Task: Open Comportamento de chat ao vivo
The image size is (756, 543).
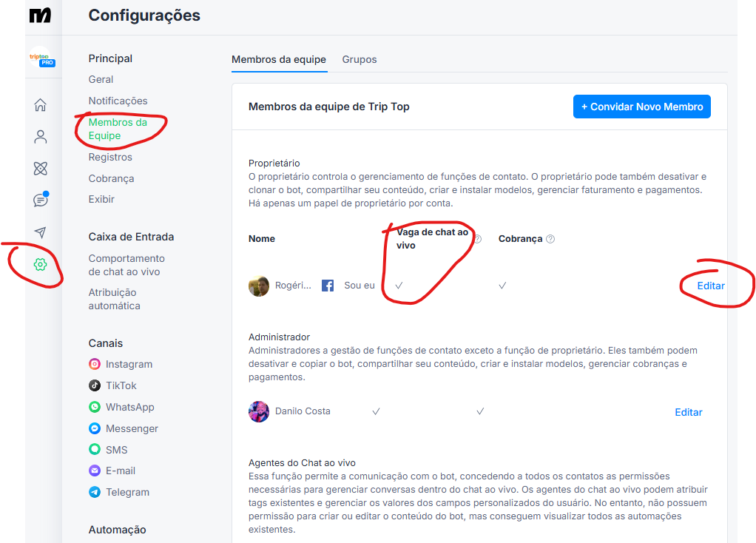Action: click(126, 266)
